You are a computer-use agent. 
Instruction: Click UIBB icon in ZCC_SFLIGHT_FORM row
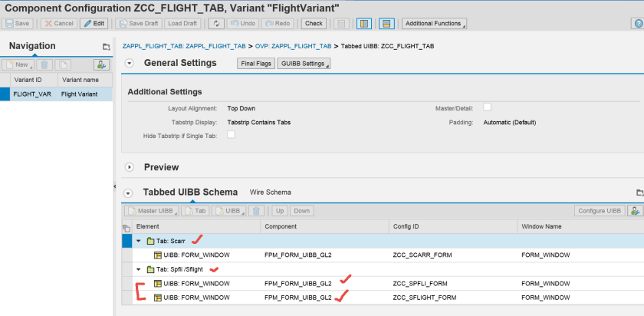pyautogui.click(x=158, y=298)
